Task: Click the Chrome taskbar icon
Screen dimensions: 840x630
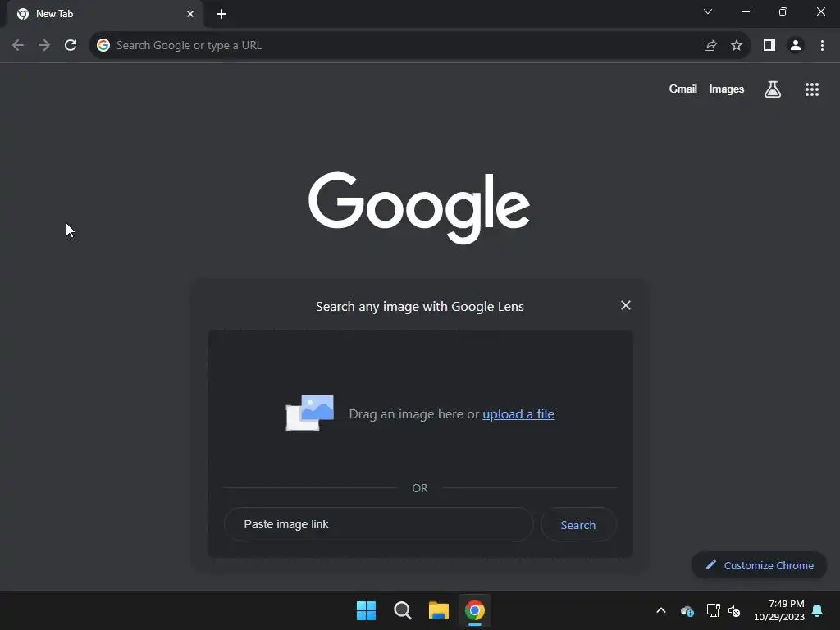Action: 475,610
